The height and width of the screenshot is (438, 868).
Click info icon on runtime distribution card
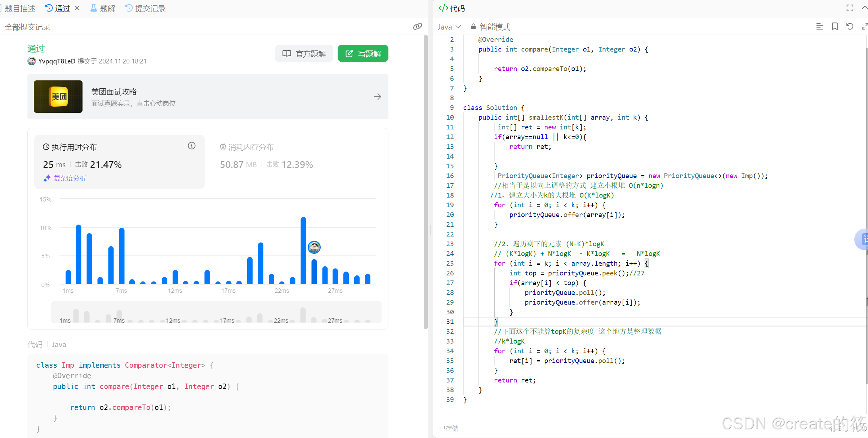pyautogui.click(x=192, y=146)
